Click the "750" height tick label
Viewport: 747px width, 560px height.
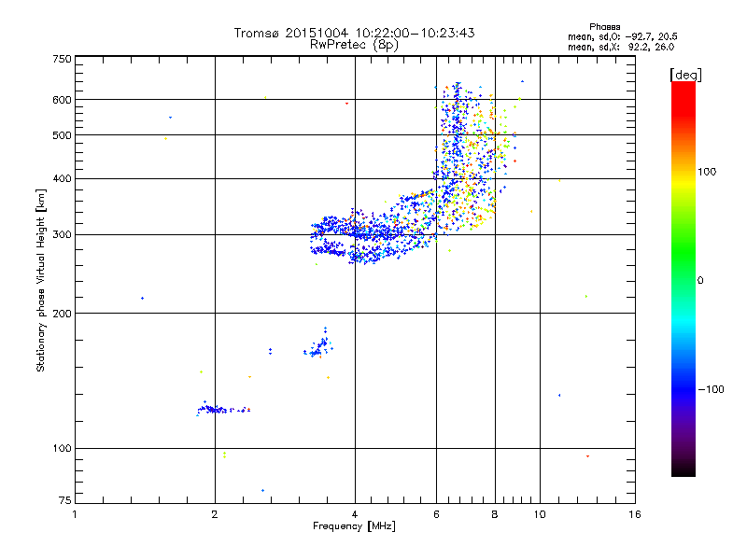(62, 59)
